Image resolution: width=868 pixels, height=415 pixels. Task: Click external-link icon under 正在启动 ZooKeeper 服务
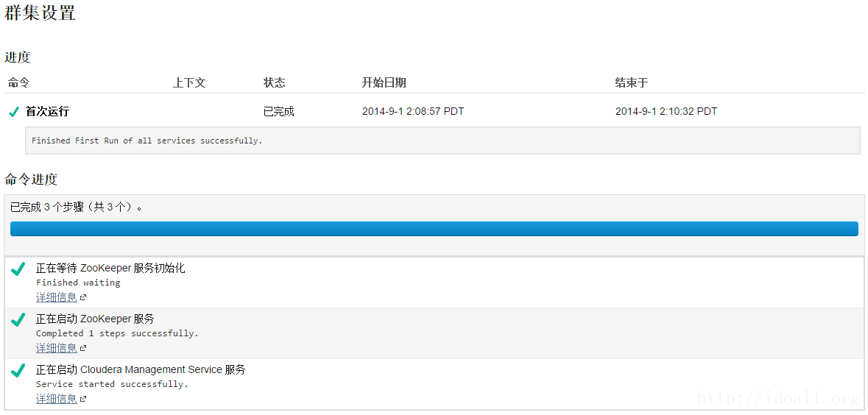(83, 349)
